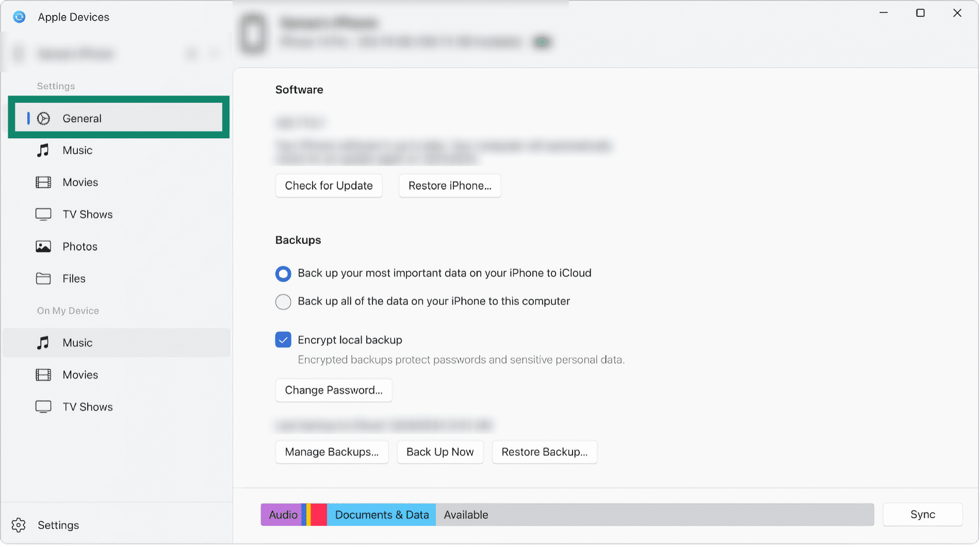Viewport: 980px width, 547px height.
Task: Click Check for Update button
Action: pyautogui.click(x=329, y=186)
